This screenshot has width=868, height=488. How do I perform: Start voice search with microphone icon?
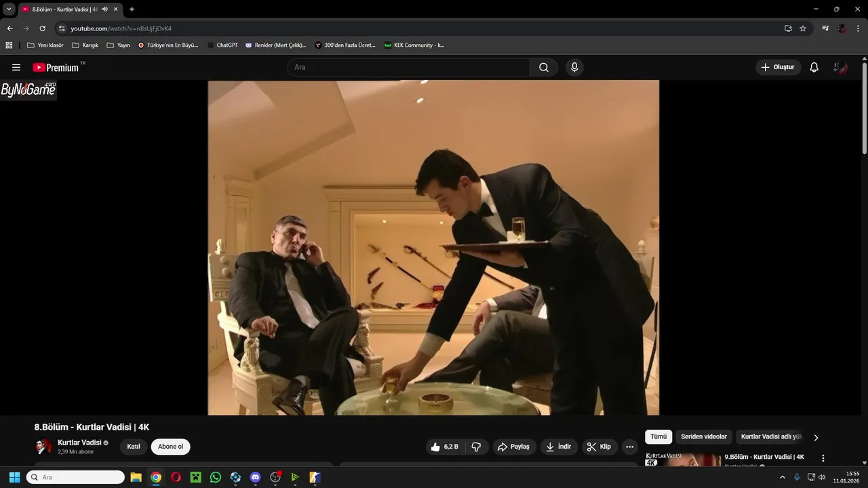click(574, 67)
